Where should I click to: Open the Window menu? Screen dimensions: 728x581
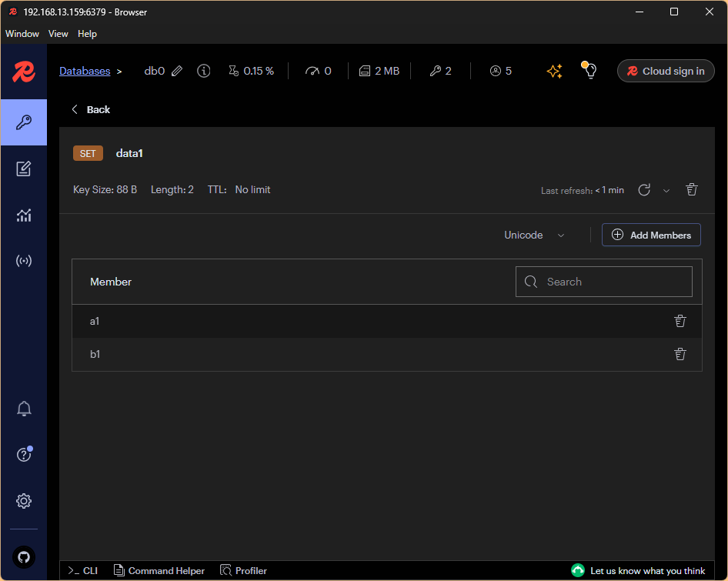click(x=22, y=34)
